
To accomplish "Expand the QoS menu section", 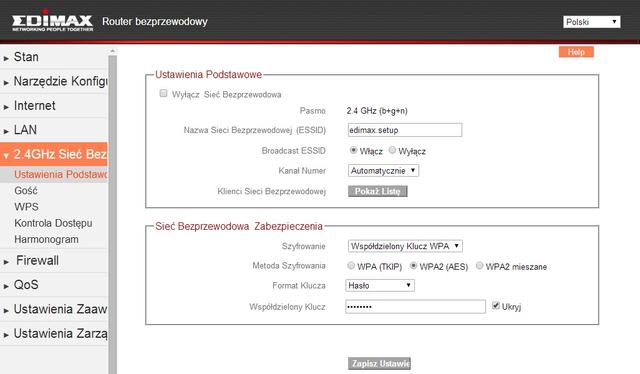I will pyautogui.click(x=54, y=285).
